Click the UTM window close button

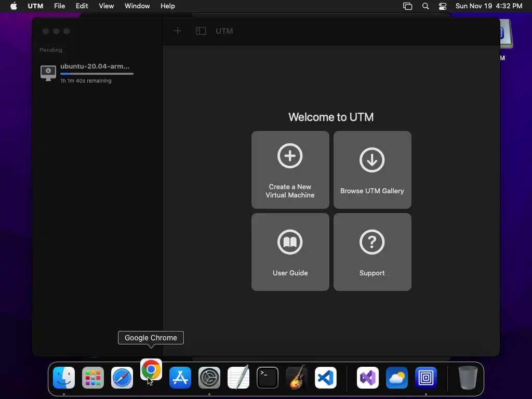(x=46, y=31)
